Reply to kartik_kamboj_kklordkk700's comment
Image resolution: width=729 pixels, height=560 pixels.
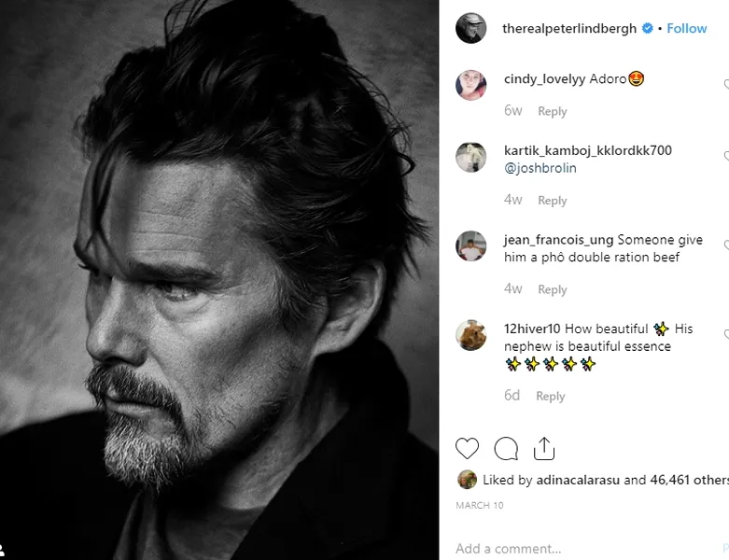click(x=552, y=201)
